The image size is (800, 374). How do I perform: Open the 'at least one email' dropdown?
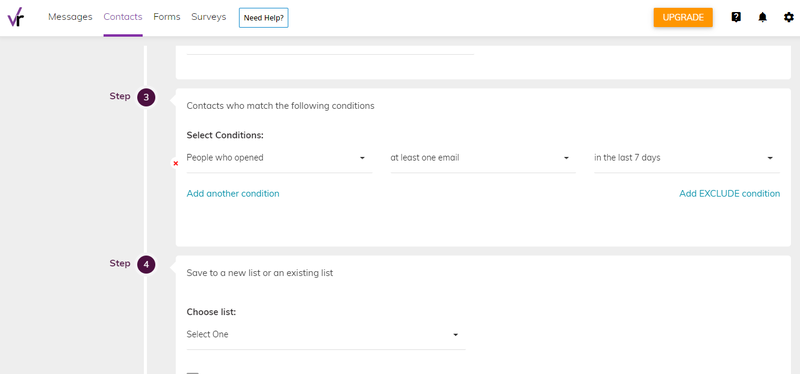pyautogui.click(x=483, y=158)
